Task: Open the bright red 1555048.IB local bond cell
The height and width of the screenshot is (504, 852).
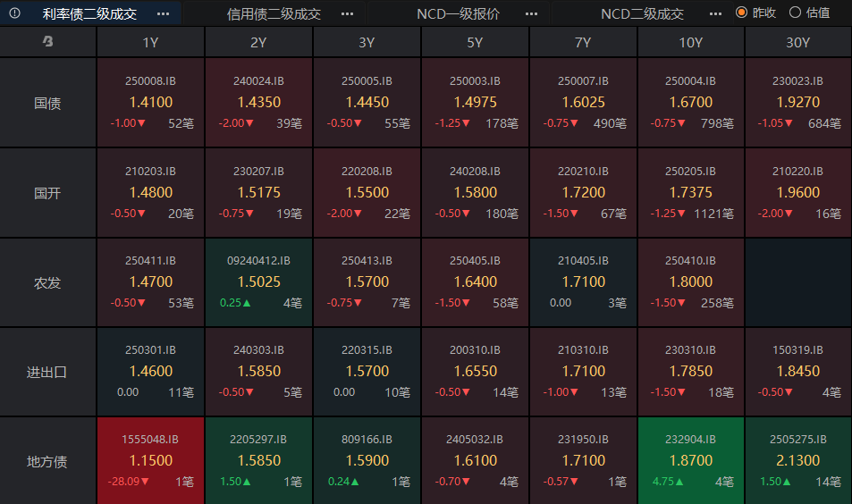Action: 150,460
